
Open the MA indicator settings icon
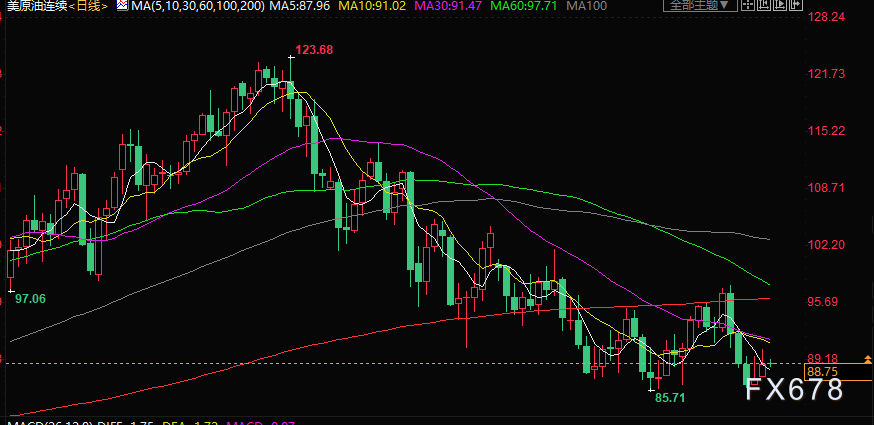click(x=121, y=6)
